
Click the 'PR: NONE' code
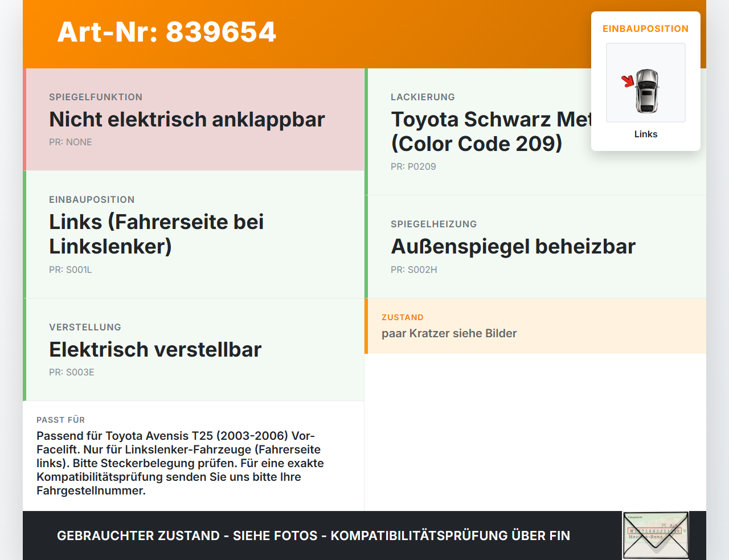[x=71, y=142]
